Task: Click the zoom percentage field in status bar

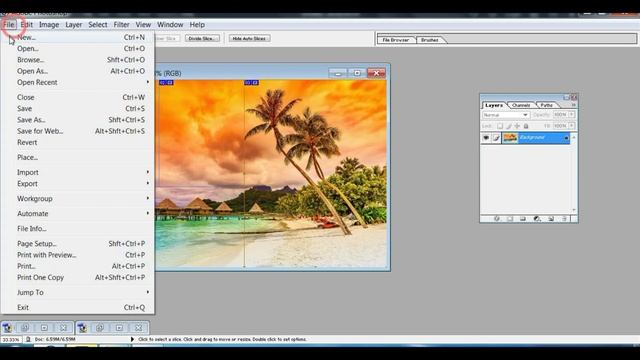Action: pos(11,340)
